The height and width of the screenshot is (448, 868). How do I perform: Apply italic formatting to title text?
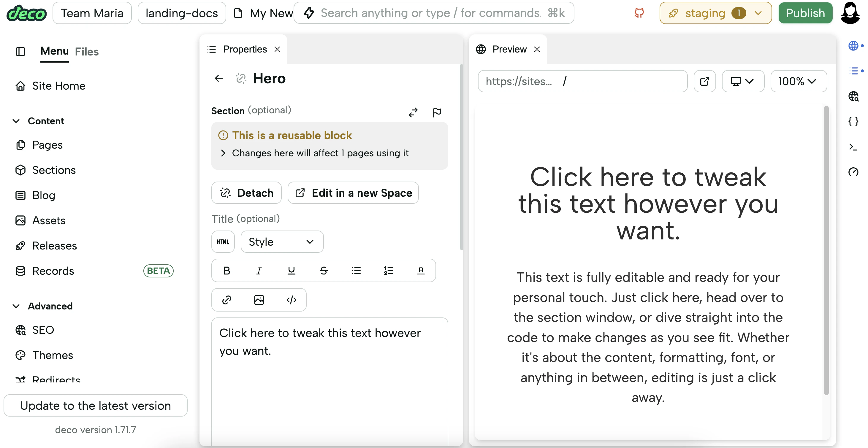tap(259, 271)
